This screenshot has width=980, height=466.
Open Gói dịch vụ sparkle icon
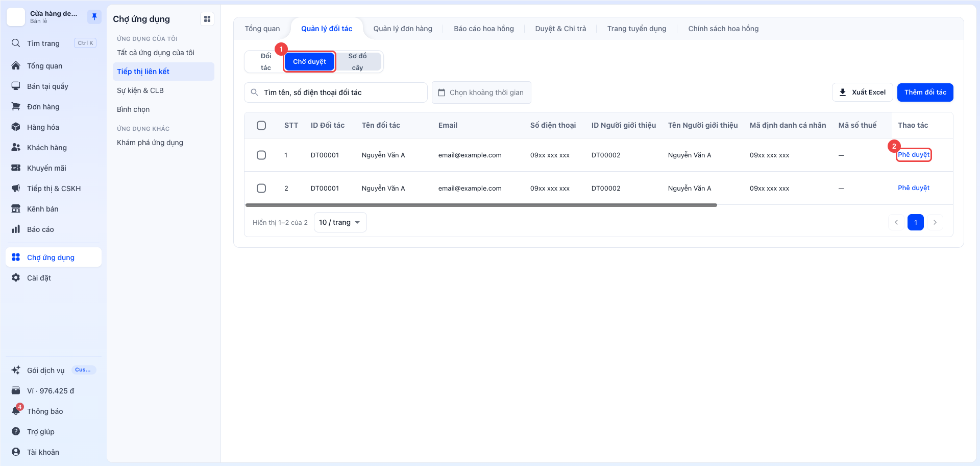pos(16,370)
